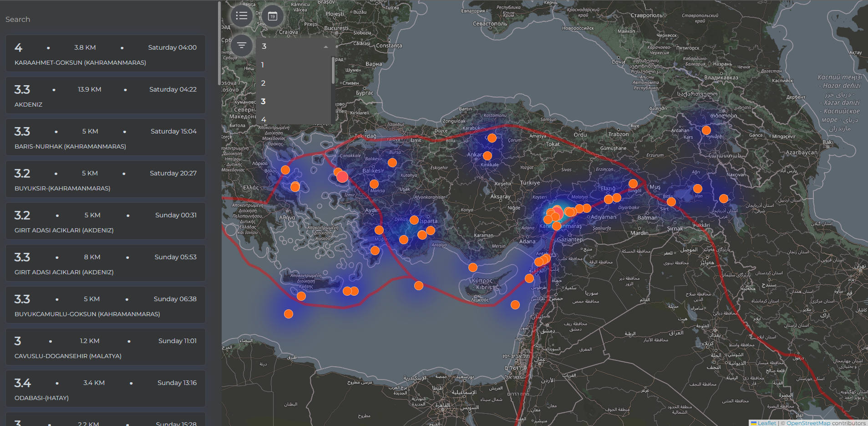Image resolution: width=868 pixels, height=426 pixels.
Task: Click earthquake marker near Siirt
Action: click(x=671, y=202)
